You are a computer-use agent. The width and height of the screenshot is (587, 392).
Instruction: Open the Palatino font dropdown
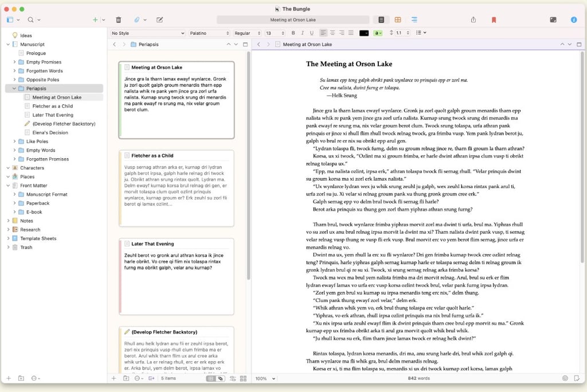pos(209,33)
